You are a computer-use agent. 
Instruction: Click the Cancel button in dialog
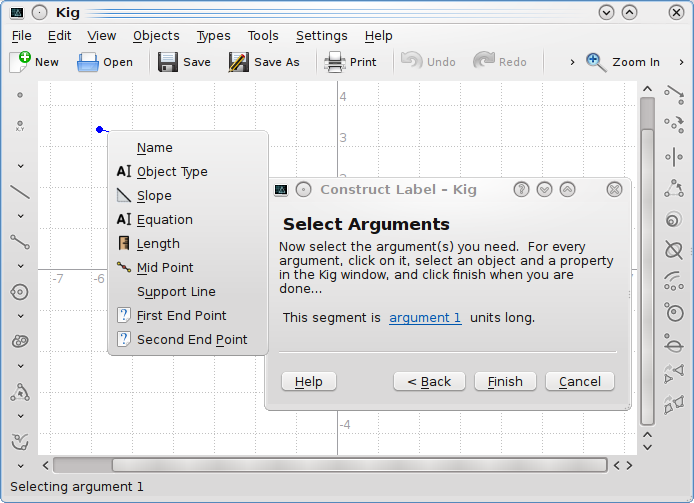(x=580, y=382)
